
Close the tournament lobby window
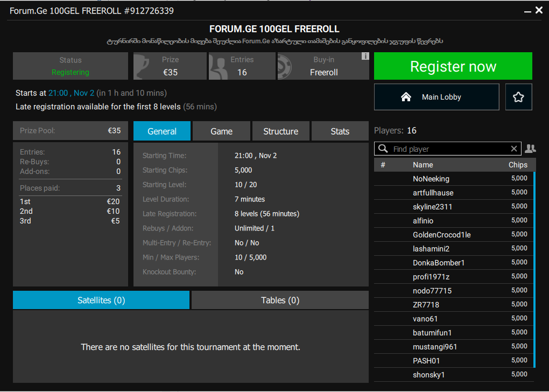click(539, 11)
